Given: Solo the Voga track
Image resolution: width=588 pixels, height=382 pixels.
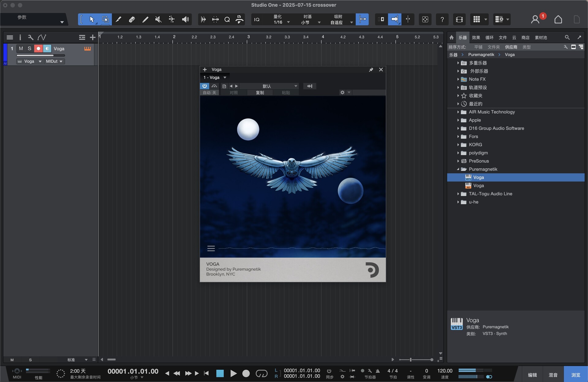Looking at the screenshot, I should pyautogui.click(x=29, y=48).
